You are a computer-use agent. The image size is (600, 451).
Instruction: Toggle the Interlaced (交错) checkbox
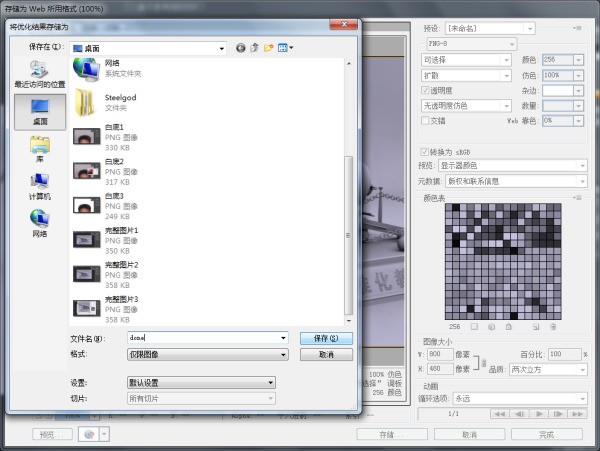426,120
